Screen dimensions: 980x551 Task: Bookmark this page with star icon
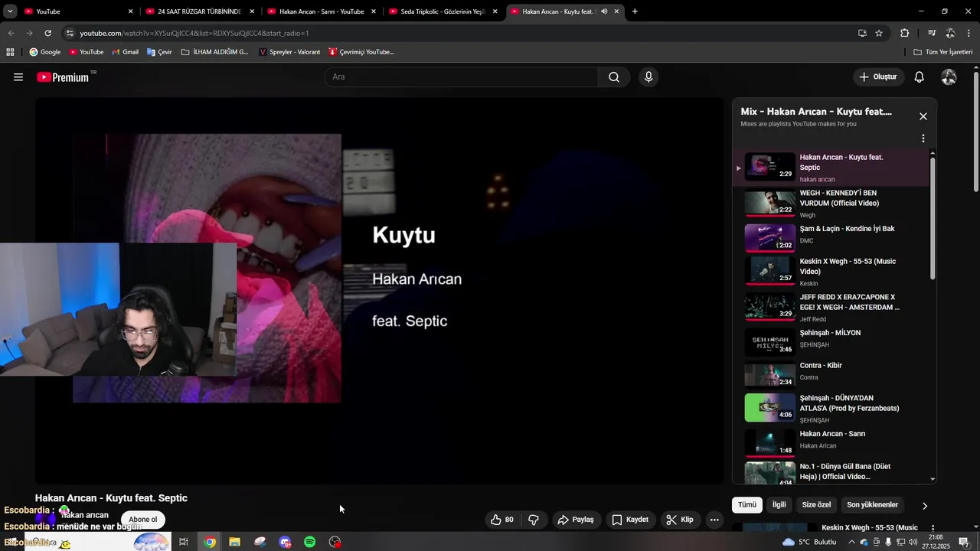[879, 33]
